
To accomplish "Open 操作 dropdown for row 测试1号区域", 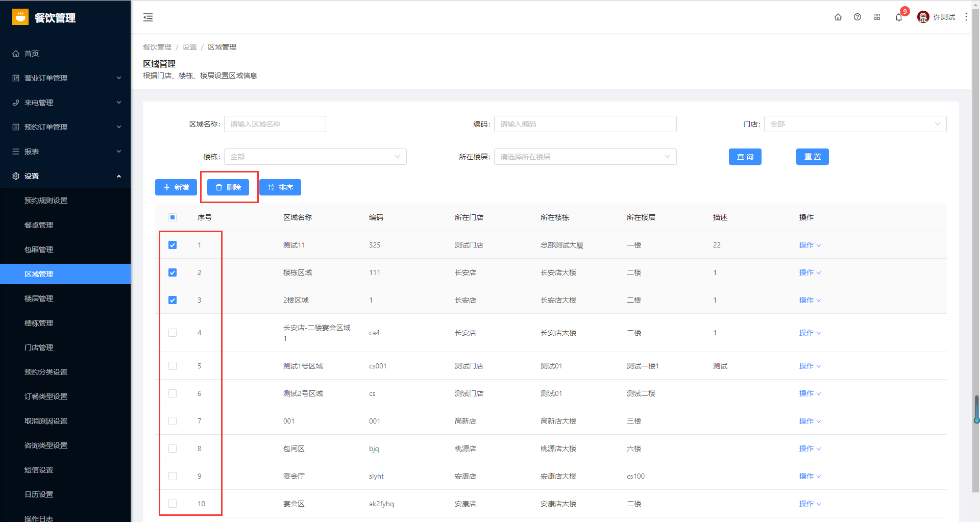I will point(810,366).
